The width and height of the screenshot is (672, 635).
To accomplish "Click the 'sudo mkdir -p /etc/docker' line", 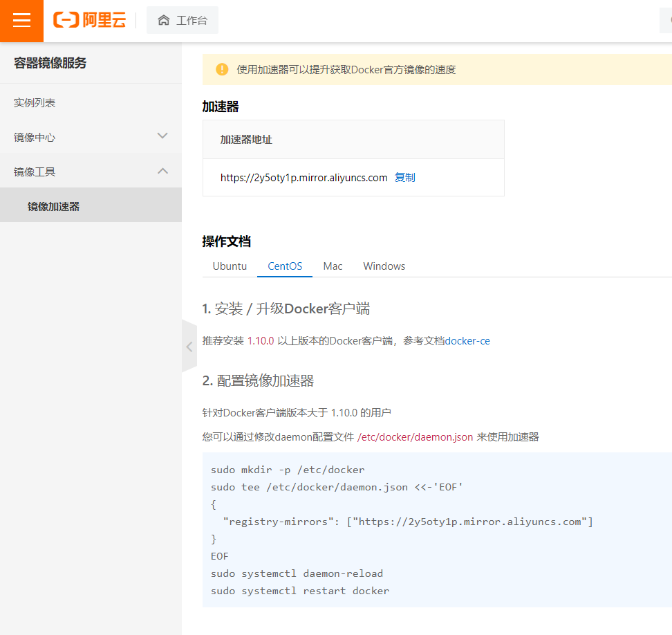I will coord(288,470).
